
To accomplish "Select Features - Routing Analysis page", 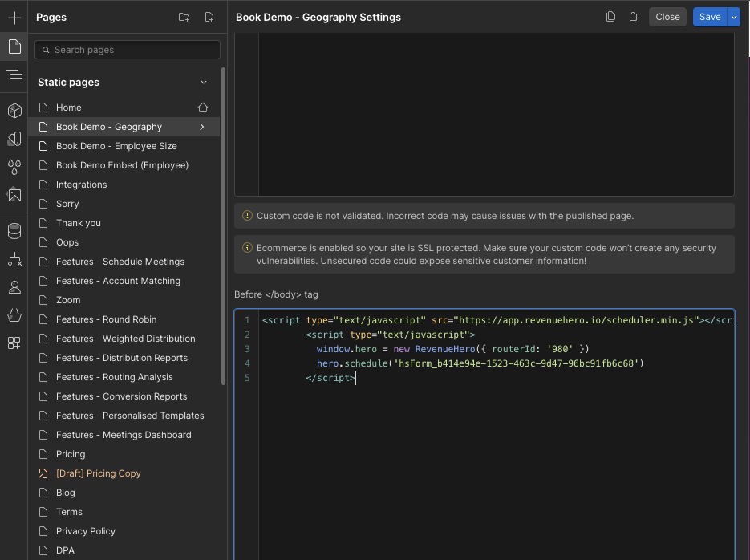I will click(124, 377).
